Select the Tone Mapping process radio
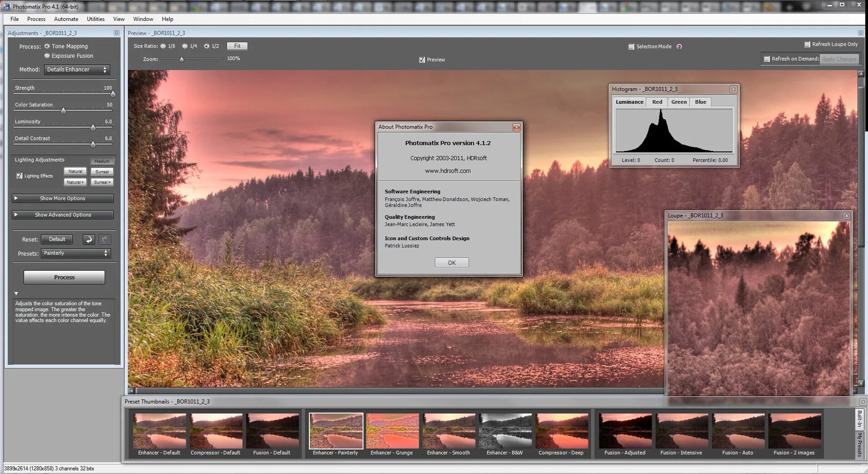Image resolution: width=868 pixels, height=474 pixels. [47, 46]
